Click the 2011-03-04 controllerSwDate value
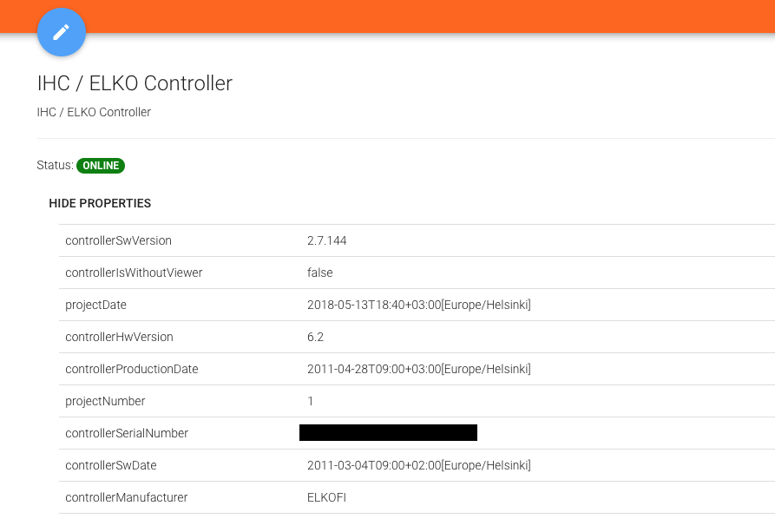This screenshot has height=532, width=775. pyautogui.click(x=418, y=465)
